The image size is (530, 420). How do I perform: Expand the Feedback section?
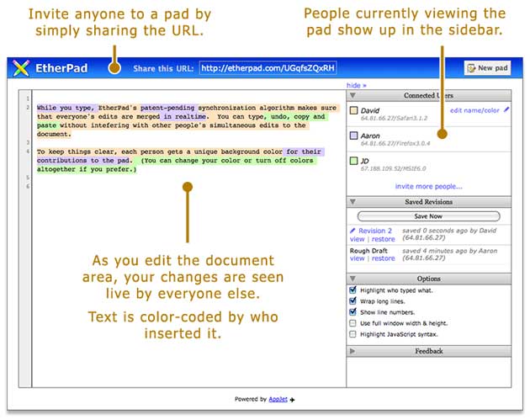point(352,351)
